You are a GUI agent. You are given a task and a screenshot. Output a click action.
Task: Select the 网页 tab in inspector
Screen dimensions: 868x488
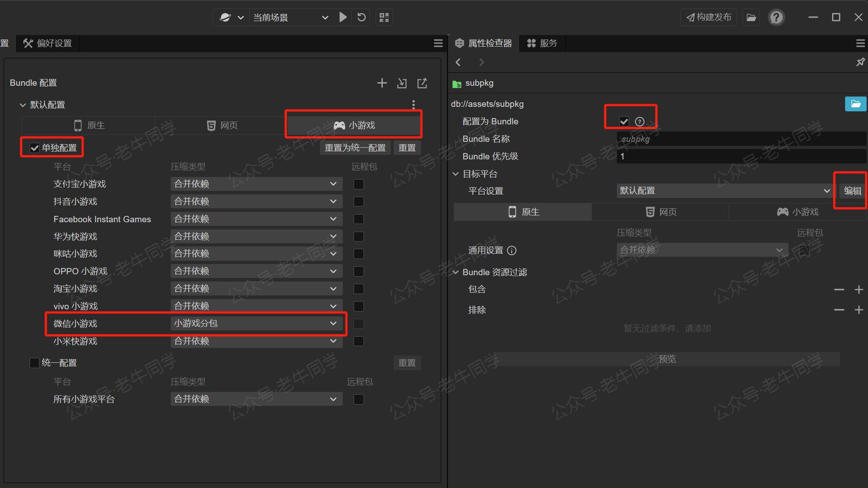point(660,212)
